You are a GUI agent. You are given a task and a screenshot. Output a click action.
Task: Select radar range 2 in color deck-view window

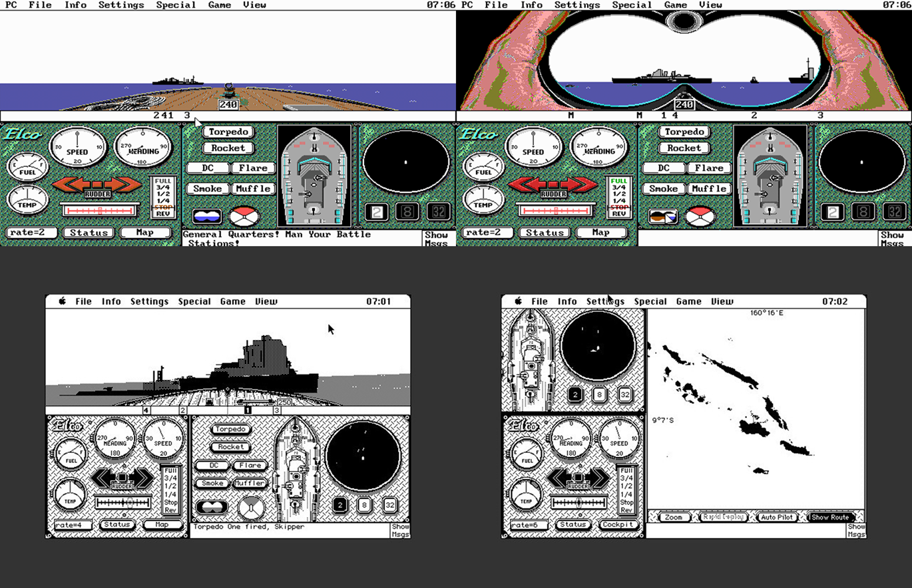pos(376,212)
